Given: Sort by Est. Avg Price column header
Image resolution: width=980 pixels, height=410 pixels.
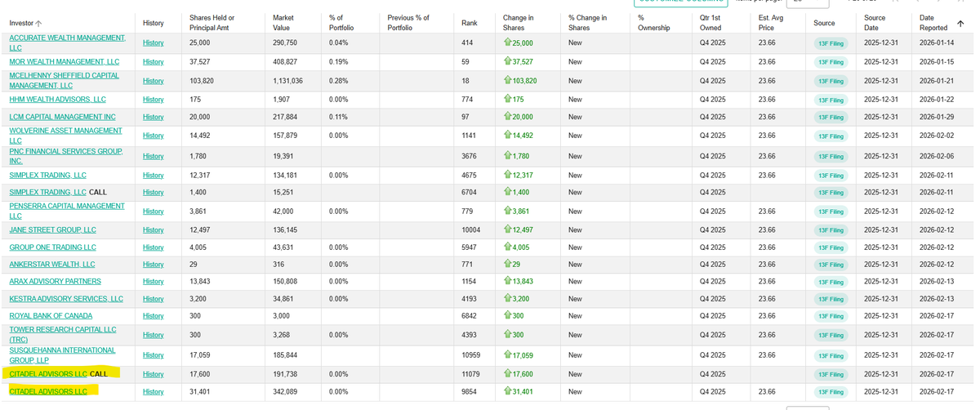Looking at the screenshot, I should point(770,23).
